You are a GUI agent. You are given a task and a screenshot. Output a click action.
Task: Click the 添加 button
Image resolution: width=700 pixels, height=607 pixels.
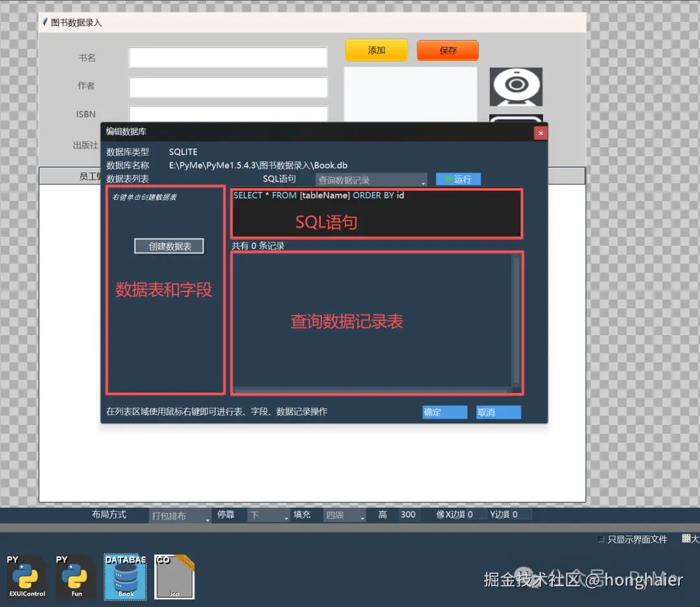pyautogui.click(x=376, y=49)
